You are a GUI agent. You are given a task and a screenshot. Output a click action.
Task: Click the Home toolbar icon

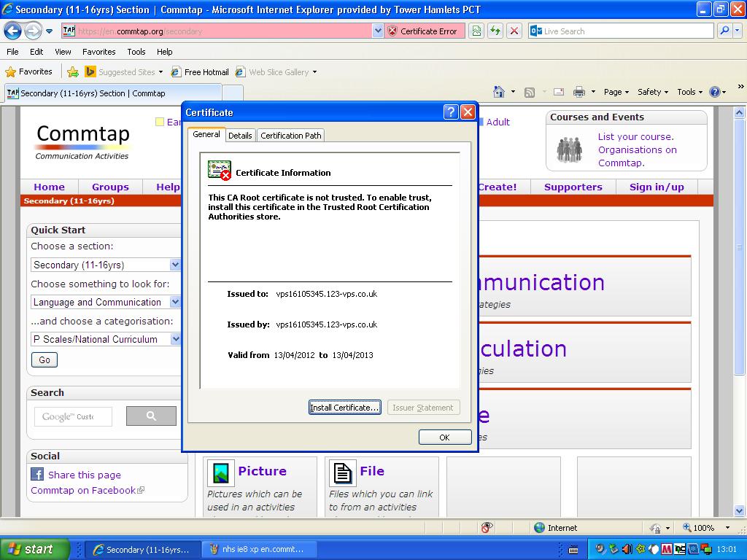point(499,92)
